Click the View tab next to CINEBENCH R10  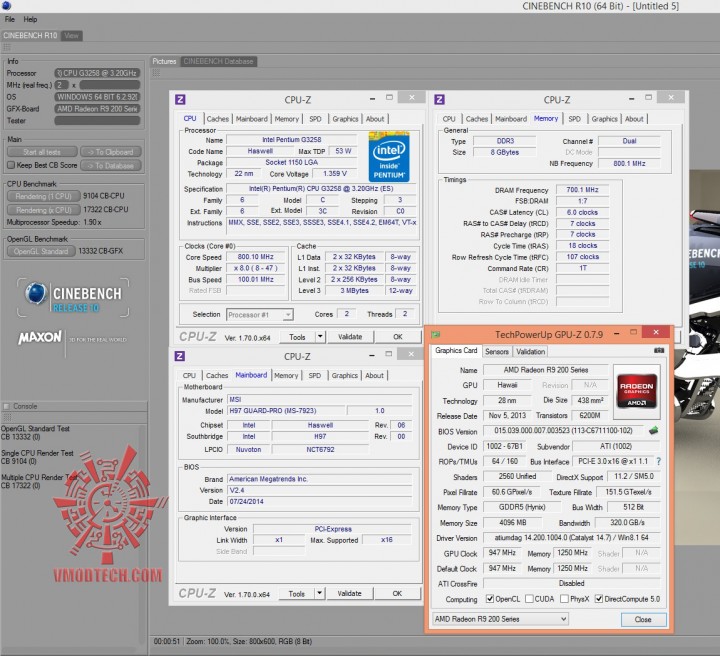pos(71,35)
